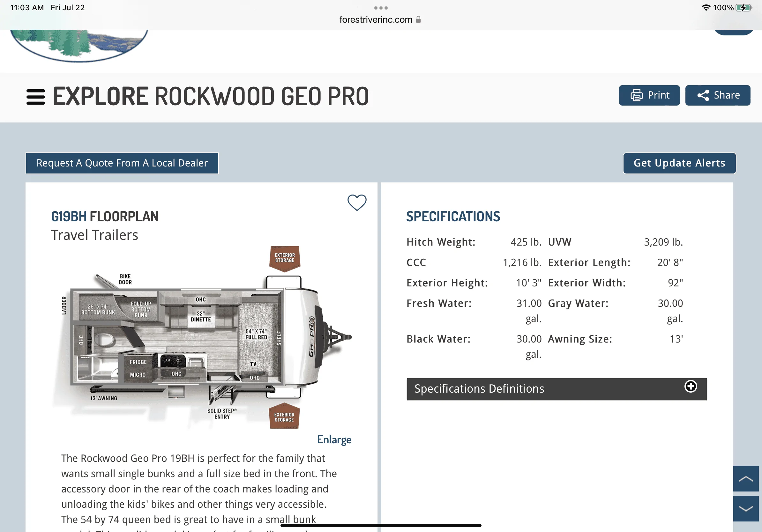This screenshot has height=532, width=762.
Task: Select the Travel Trailers subtitle
Action: tap(94, 235)
